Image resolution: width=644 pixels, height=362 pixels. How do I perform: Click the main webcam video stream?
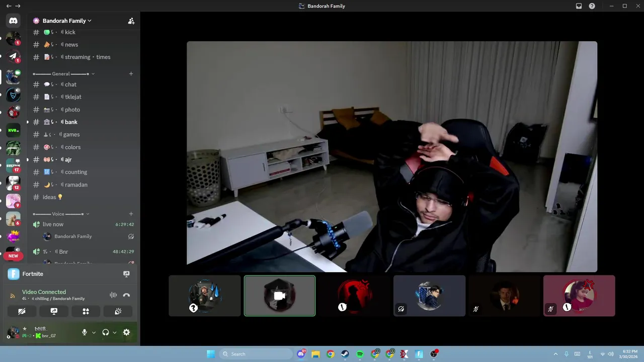(392, 157)
